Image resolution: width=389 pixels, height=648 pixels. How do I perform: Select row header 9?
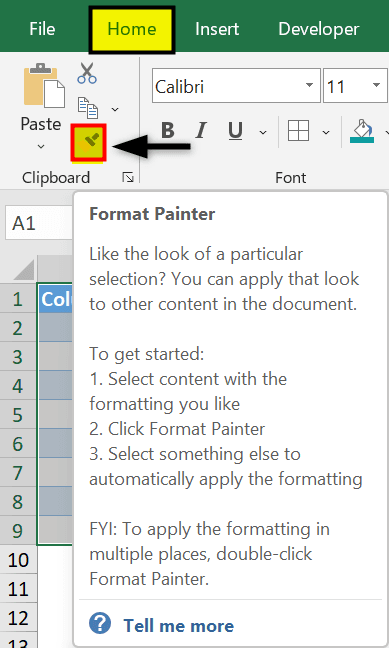tap(18, 530)
